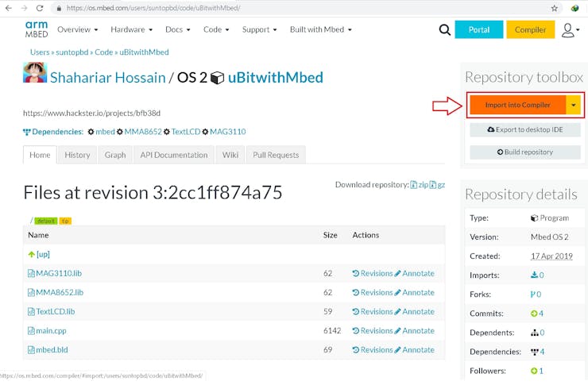Click the Build repository button
588x385 pixels.
click(525, 152)
